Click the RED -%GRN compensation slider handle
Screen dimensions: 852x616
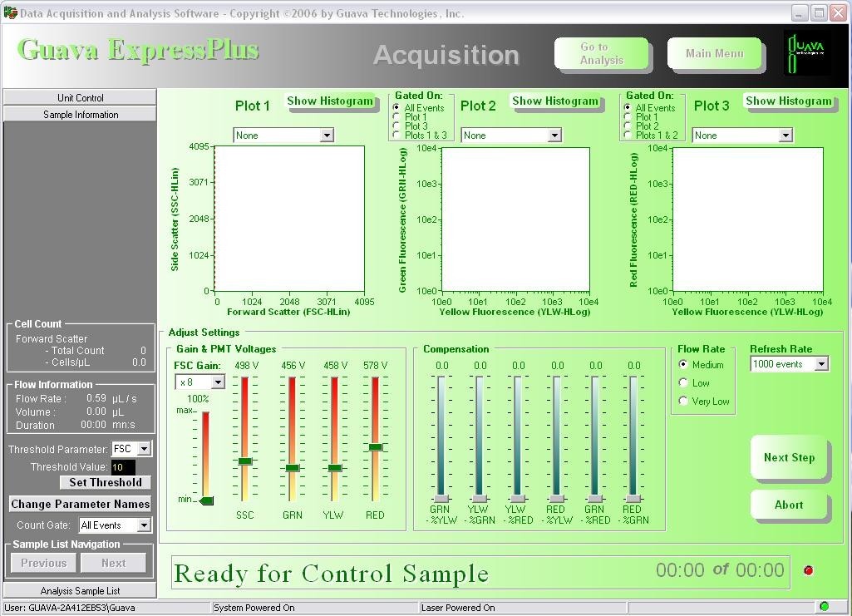633,498
